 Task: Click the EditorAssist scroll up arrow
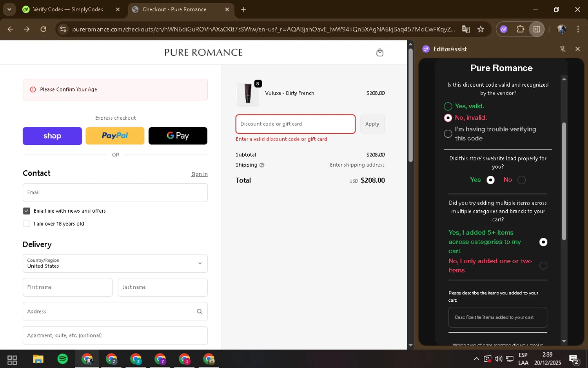(564, 79)
